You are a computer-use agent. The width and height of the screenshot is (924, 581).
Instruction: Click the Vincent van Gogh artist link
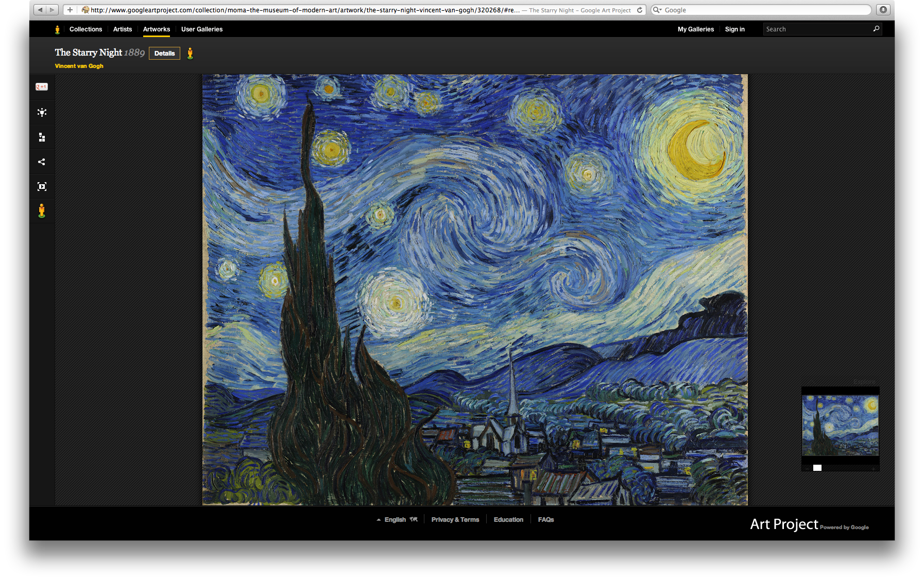(79, 66)
